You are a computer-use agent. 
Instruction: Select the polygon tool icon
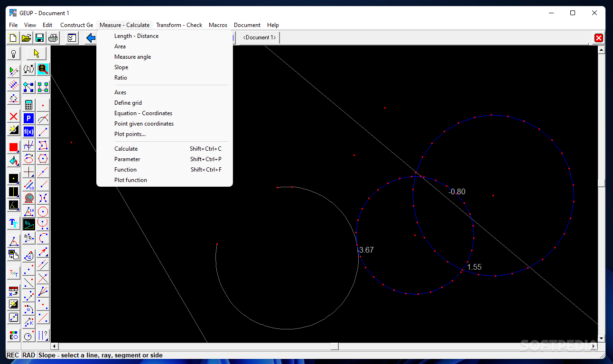[43, 145]
